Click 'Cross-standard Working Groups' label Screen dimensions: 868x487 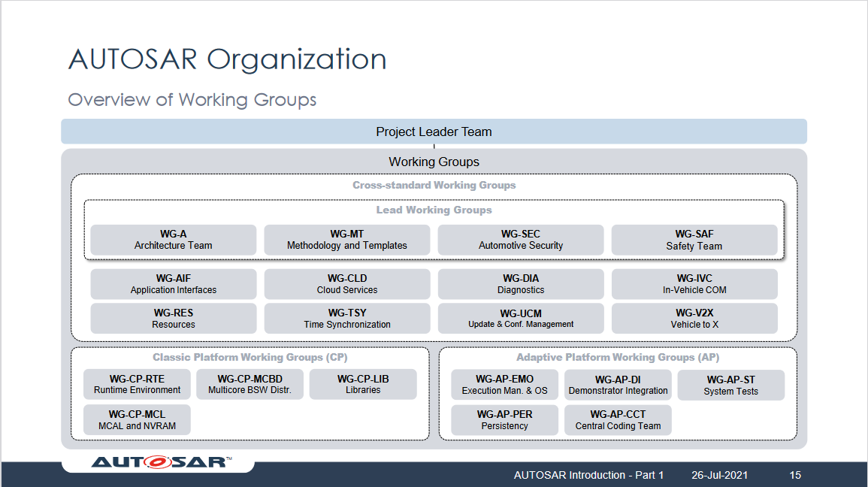(434, 185)
